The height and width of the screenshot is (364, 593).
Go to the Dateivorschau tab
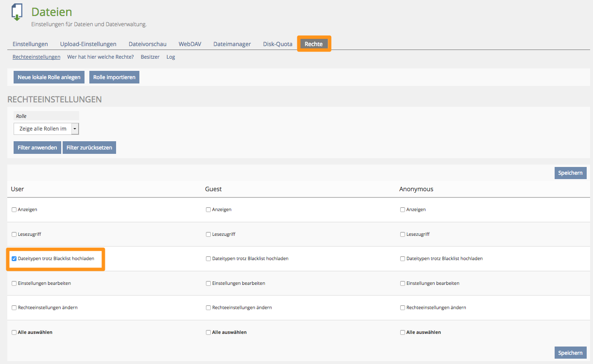(147, 44)
